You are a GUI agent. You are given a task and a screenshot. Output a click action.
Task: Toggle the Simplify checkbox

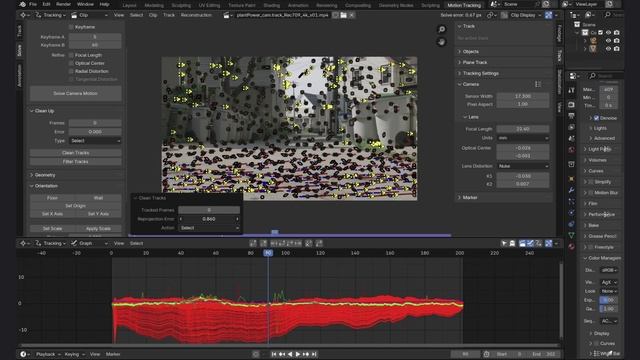point(591,182)
